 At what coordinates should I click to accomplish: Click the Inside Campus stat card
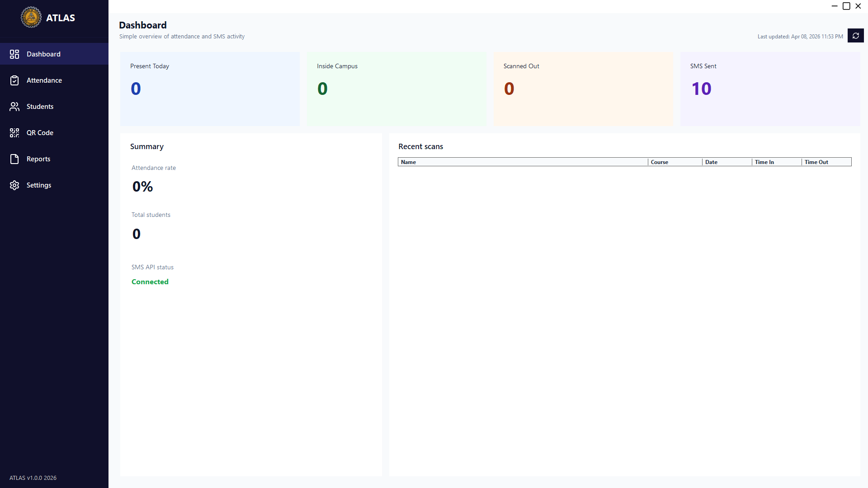tap(396, 89)
